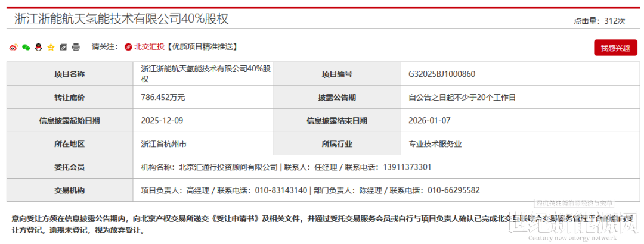644x244 pixels.
Task: Click the 专业技术服务业 industry cell
Action: click(x=435, y=143)
